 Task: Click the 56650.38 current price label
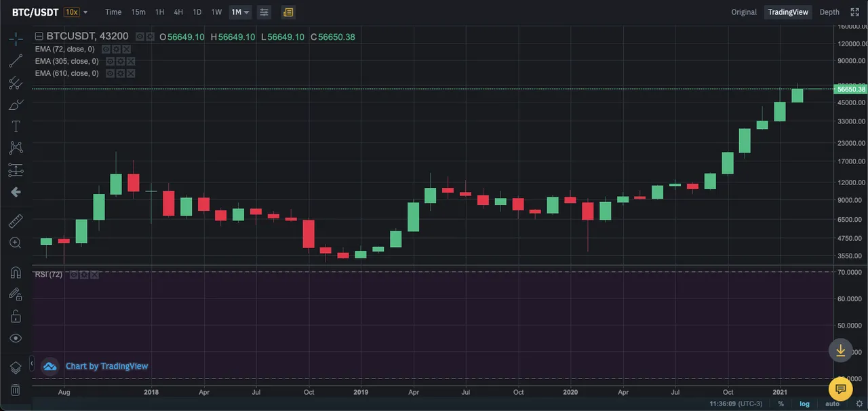pyautogui.click(x=850, y=89)
